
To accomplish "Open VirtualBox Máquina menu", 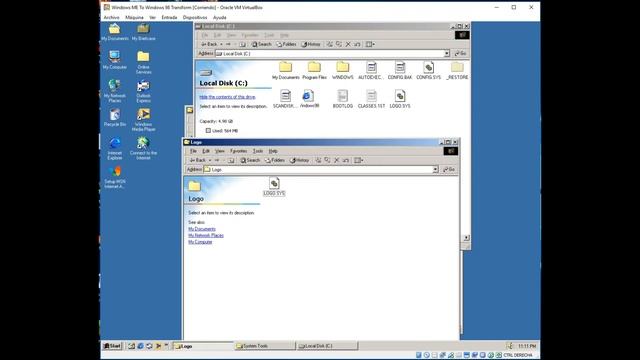I will click(134, 18).
